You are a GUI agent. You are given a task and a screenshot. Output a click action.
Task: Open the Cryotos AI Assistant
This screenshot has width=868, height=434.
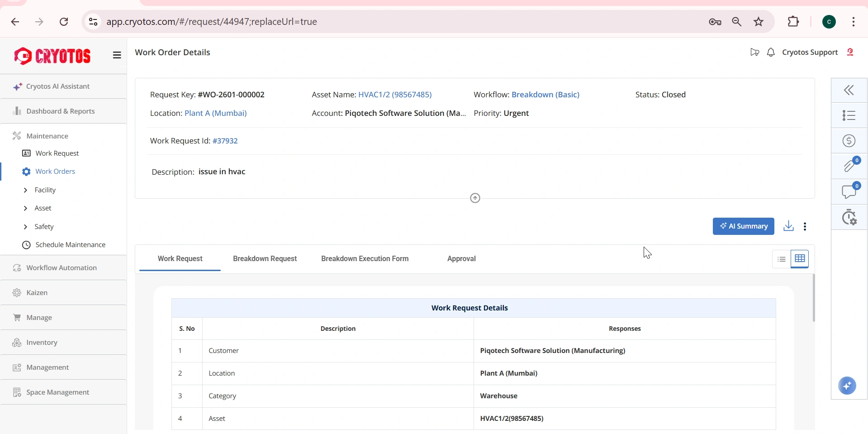pos(58,86)
